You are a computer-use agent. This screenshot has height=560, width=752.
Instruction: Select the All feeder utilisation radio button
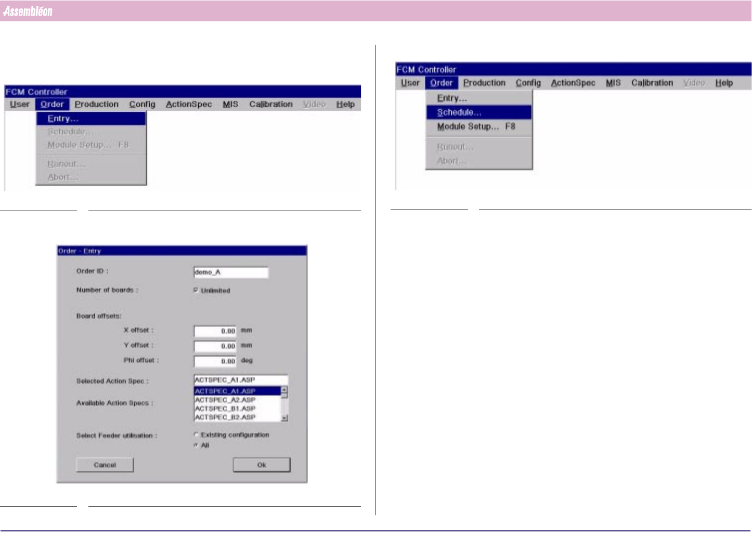(196, 445)
